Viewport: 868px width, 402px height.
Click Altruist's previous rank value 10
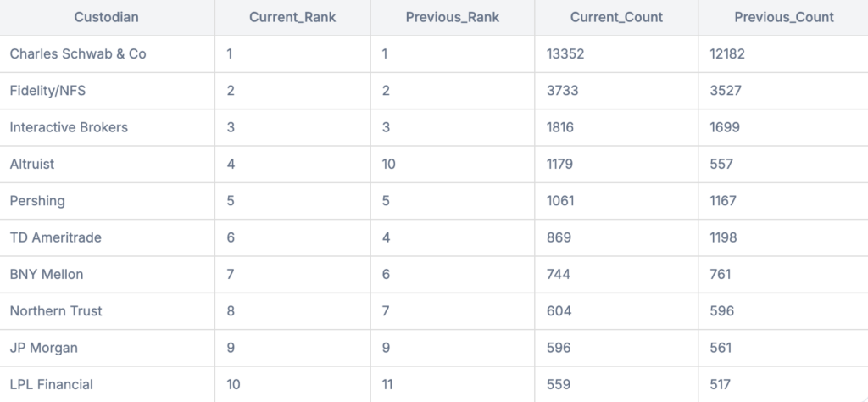[453, 164]
